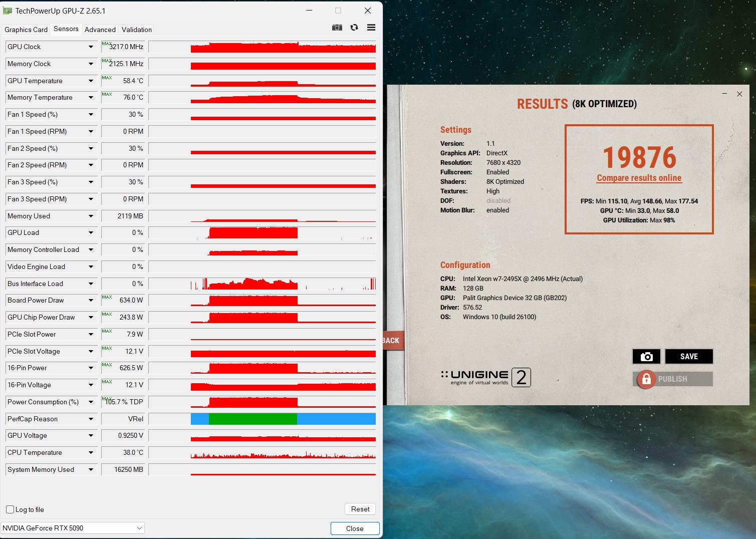The image size is (756, 539).
Task: Click the Bus Interface Load history graph
Action: (x=262, y=284)
